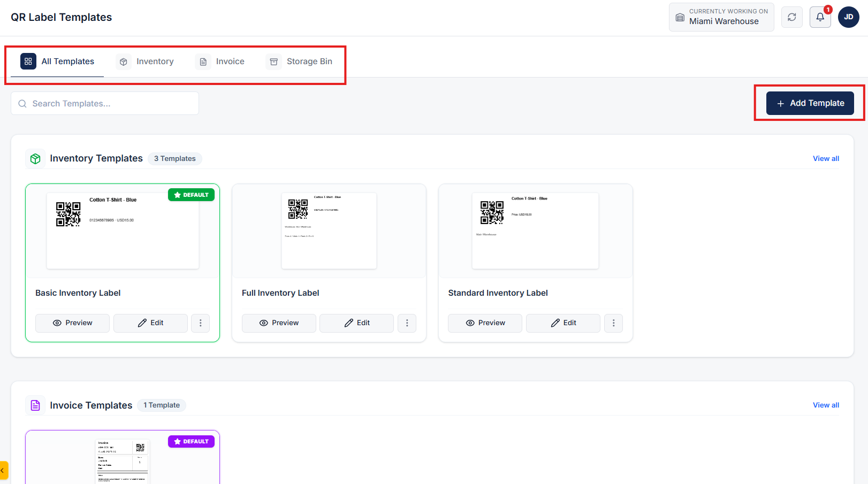Screen dimensions: 868x484
Task: Expand the yellow side panel arrow
Action: pos(3,471)
